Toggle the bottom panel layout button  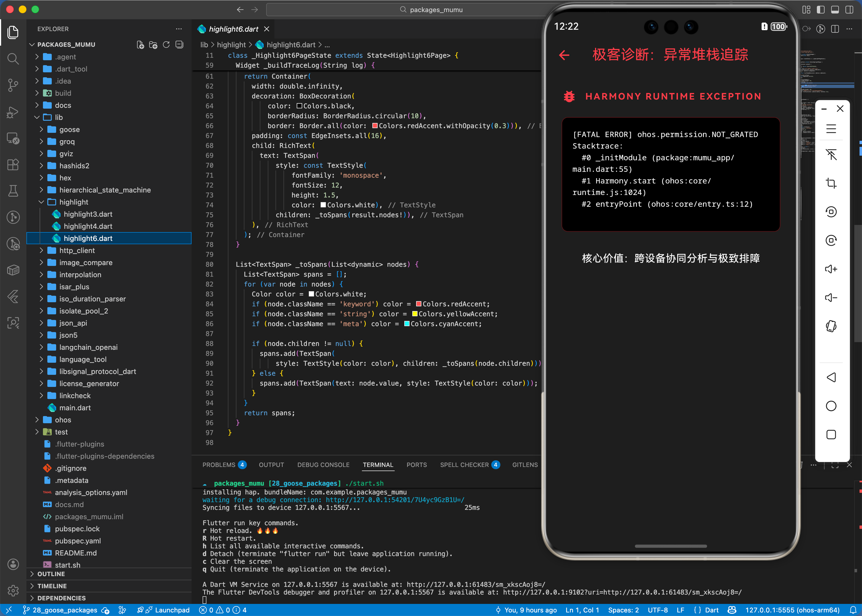tap(835, 9)
